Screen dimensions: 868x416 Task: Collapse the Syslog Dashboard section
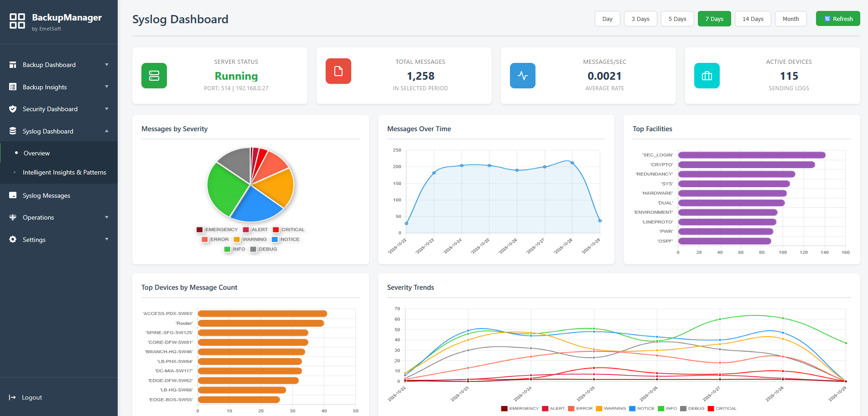47,131
